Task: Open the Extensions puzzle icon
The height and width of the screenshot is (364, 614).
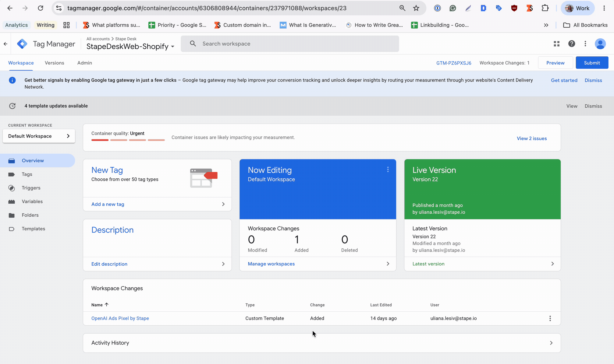Action: pos(545,8)
